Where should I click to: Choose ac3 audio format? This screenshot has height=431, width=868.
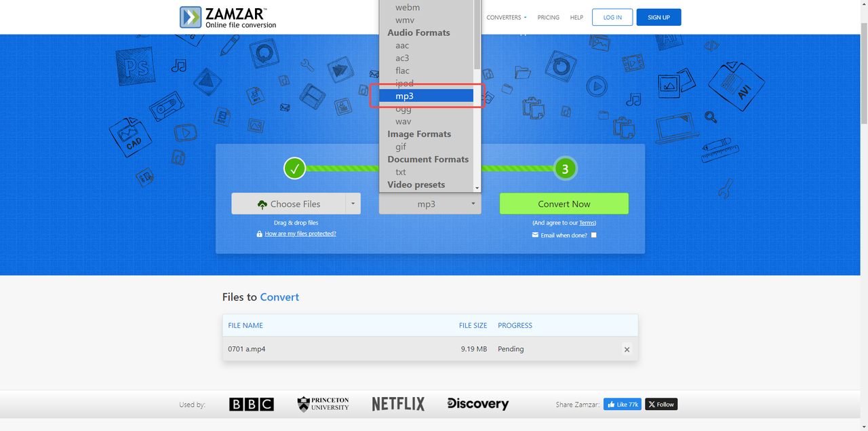coord(402,58)
